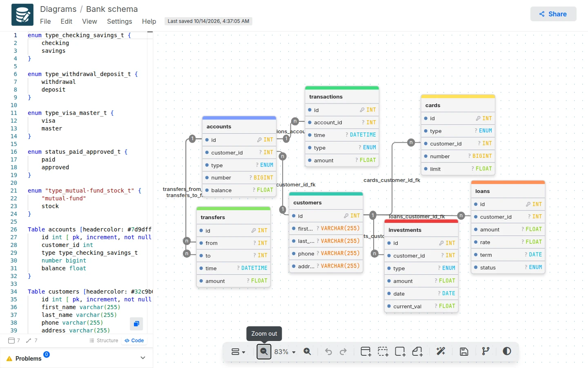Click the current_val field in investments table
The height and width of the screenshot is (368, 588).
click(421, 306)
